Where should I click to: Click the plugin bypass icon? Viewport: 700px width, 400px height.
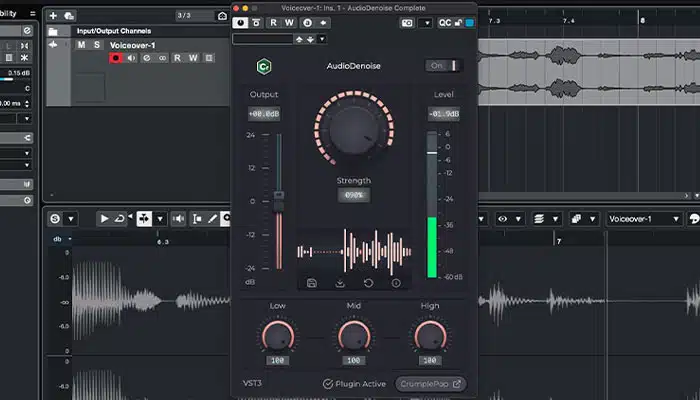(x=256, y=23)
